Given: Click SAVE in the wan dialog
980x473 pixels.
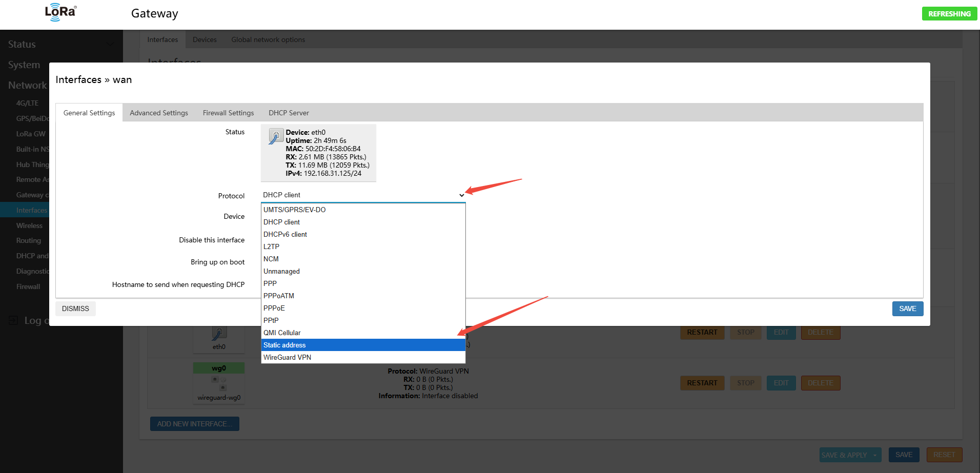Looking at the screenshot, I should [x=907, y=309].
